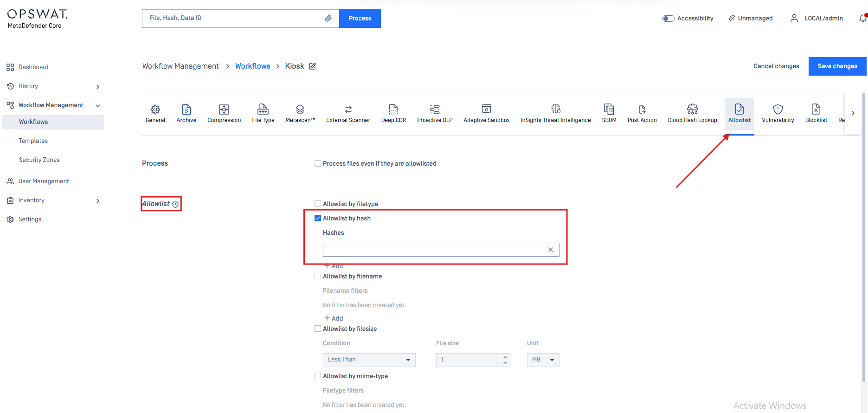Open the Metascan workflow tab
This screenshot has width=868, height=413.
click(x=300, y=114)
